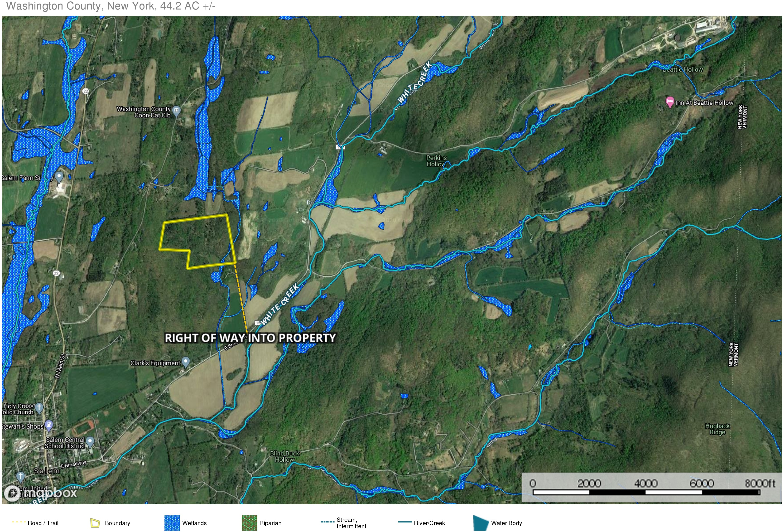Viewport: 784px width, 532px height.
Task: Click the Right Of Way Into Property label
Action: (x=250, y=338)
